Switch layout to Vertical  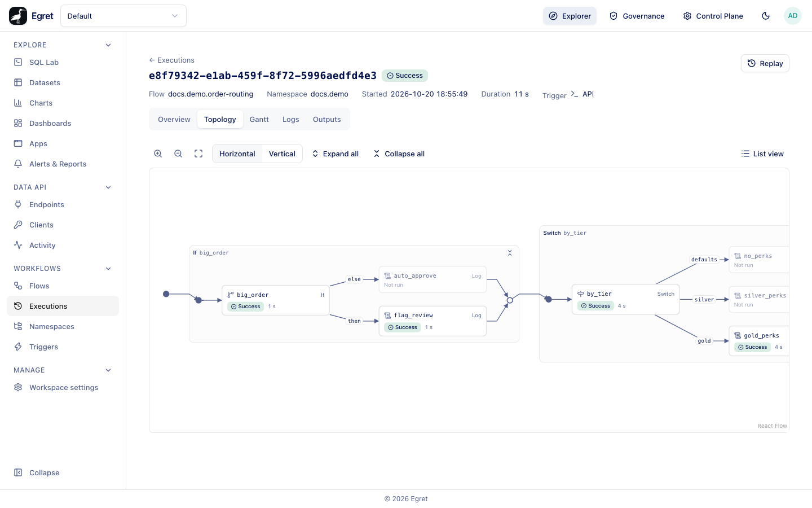[282, 154]
